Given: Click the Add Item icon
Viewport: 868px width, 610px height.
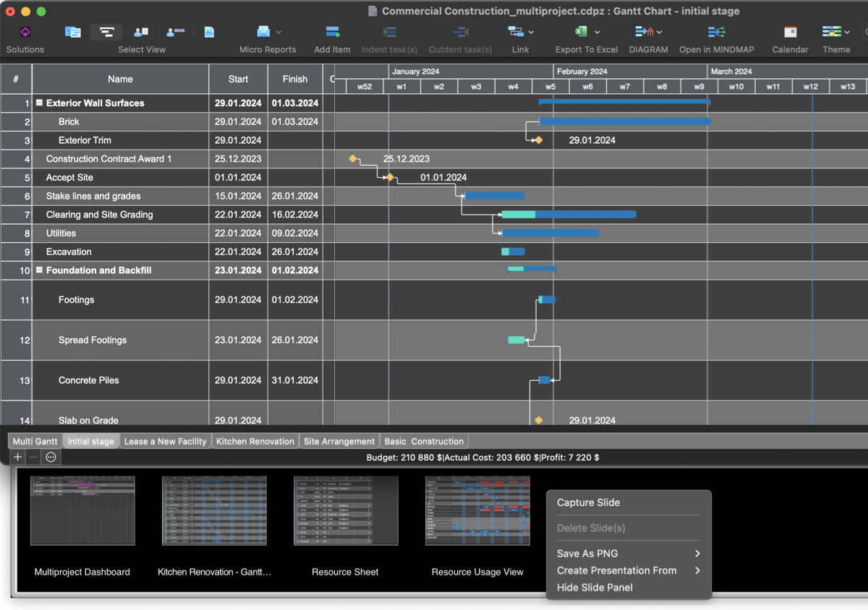Looking at the screenshot, I should 331,32.
